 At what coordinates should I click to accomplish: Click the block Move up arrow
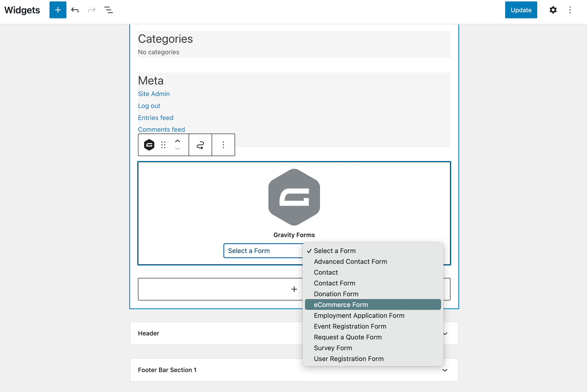[177, 141]
